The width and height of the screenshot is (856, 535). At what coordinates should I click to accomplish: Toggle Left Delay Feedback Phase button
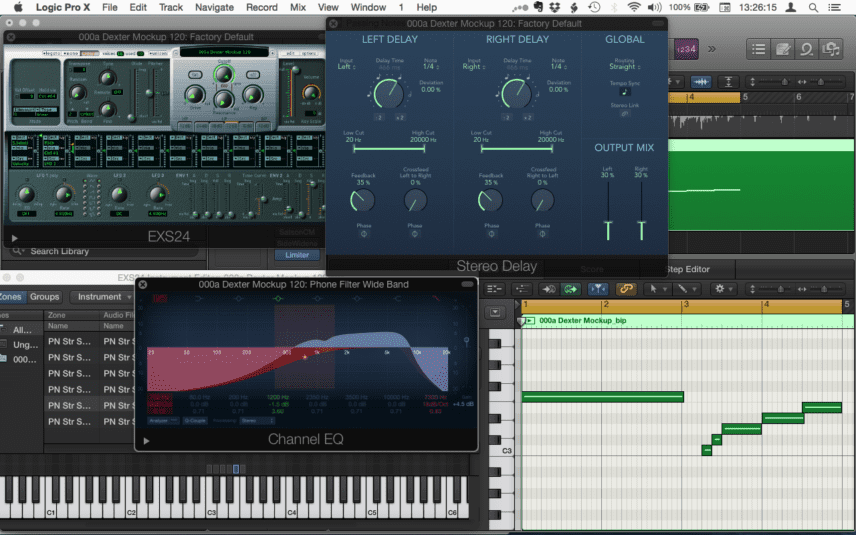[x=364, y=234]
